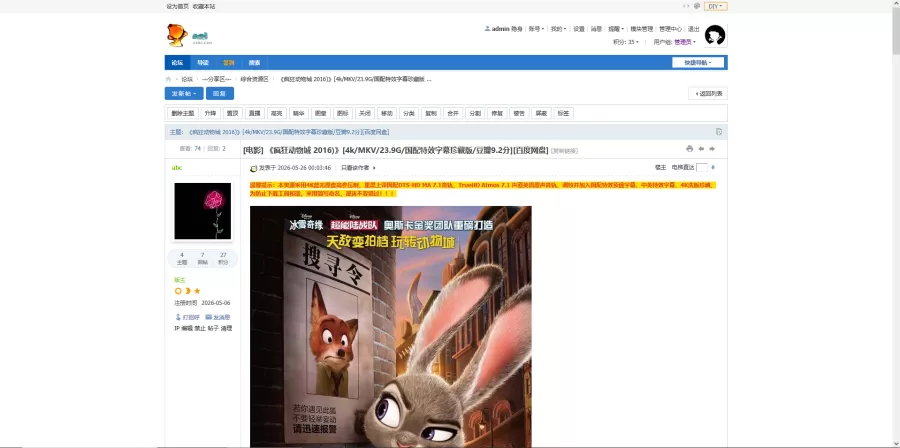Click the page vertical scrollbar

tap(895, 224)
